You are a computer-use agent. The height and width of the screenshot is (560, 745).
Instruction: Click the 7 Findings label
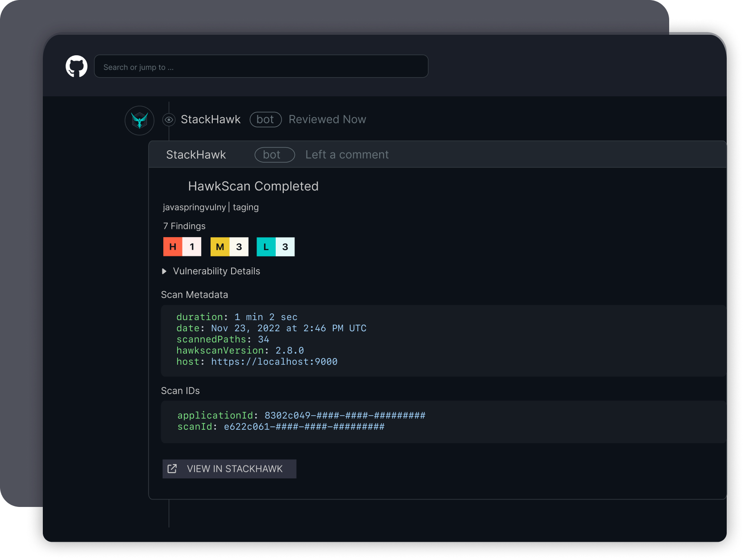tap(184, 226)
